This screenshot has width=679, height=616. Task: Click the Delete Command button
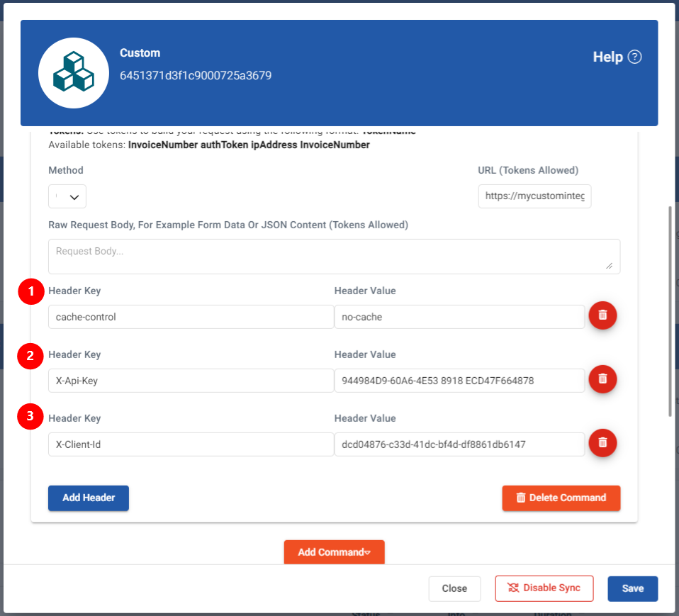click(561, 498)
